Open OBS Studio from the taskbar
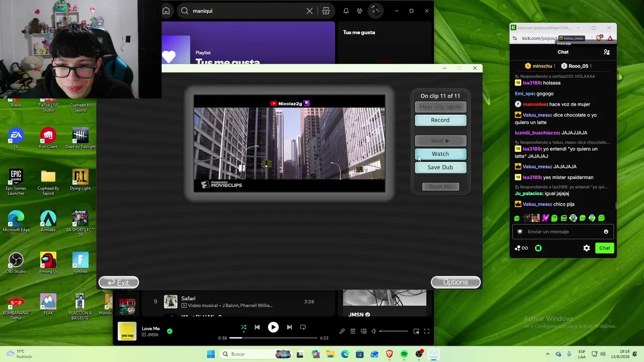 (419, 354)
